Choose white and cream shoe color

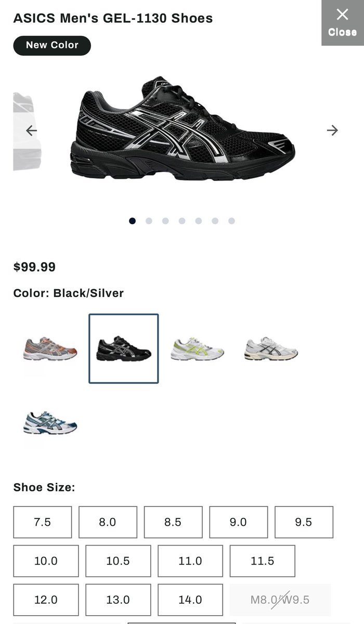tap(271, 348)
